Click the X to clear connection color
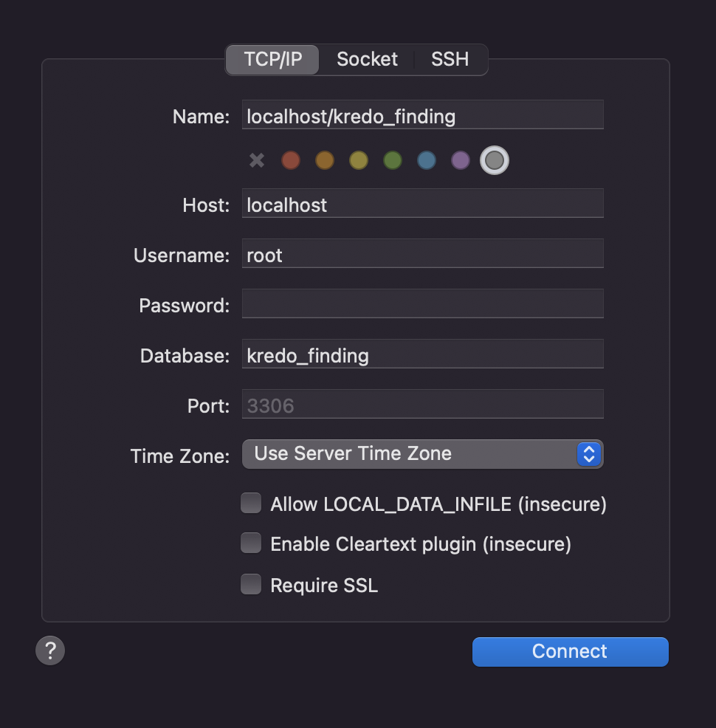The height and width of the screenshot is (728, 716). point(256,160)
